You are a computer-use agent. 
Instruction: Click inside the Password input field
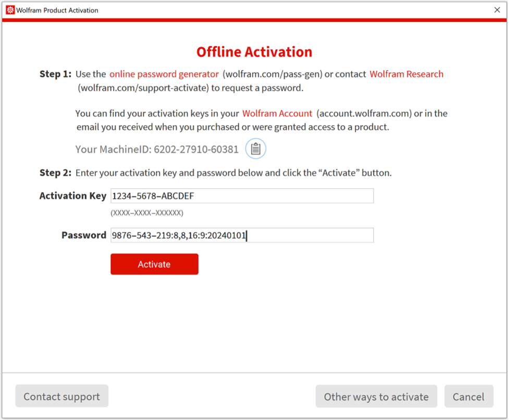[x=307, y=236]
